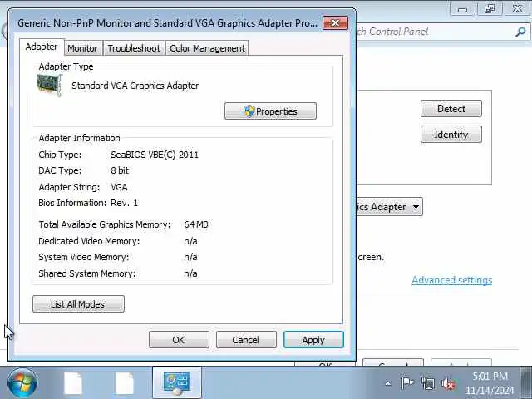The width and height of the screenshot is (532, 399).
Task: Click List All Modes button
Action: click(78, 304)
